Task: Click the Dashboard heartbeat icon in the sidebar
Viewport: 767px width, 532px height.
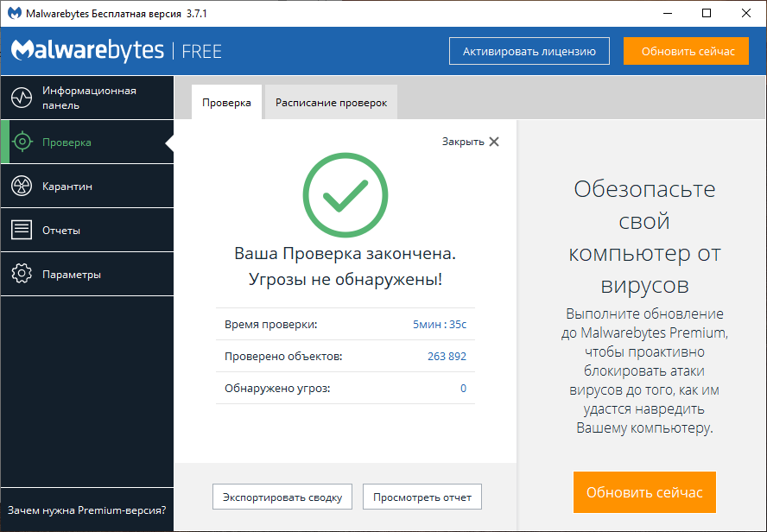Action: coord(22,98)
